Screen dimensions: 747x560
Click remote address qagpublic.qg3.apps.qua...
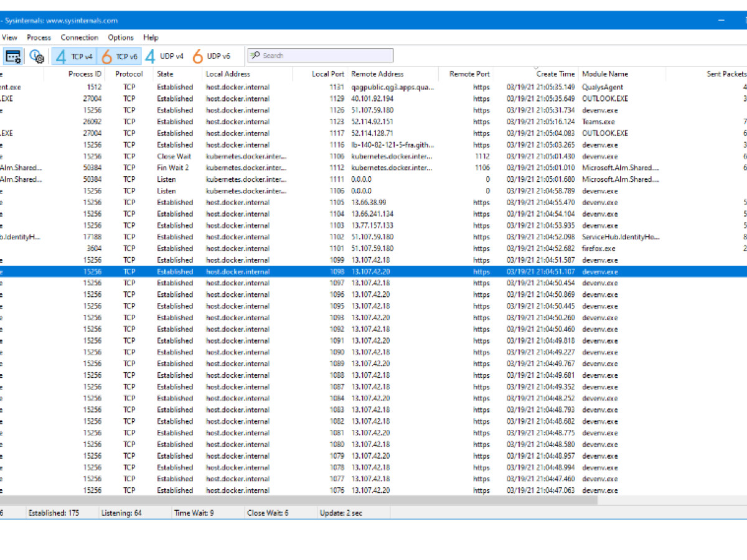(x=393, y=87)
